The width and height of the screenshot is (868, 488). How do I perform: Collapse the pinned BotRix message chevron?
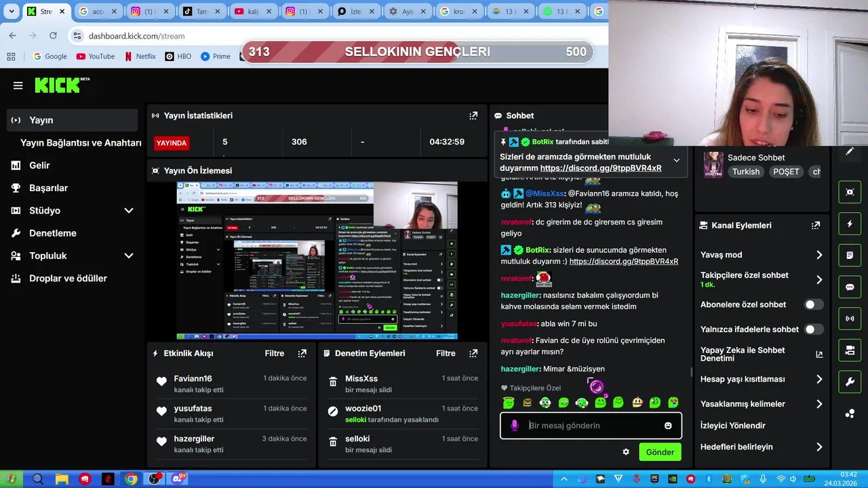point(676,161)
